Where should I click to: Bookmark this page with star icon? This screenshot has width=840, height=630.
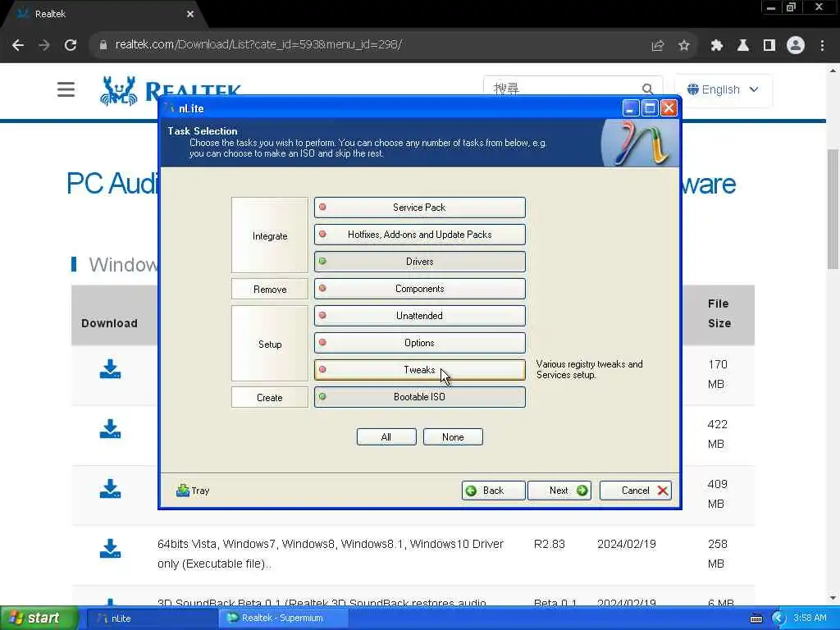coord(683,46)
